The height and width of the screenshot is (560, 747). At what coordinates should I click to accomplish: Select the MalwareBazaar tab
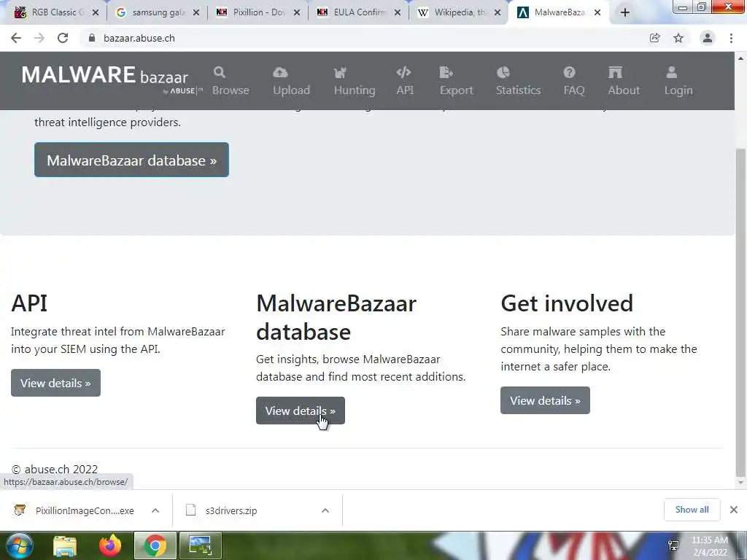pos(557,12)
